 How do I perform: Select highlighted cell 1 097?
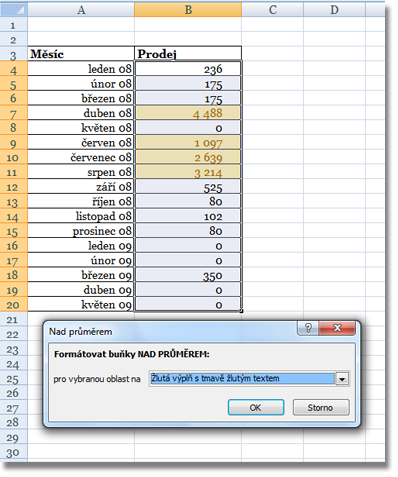188,142
